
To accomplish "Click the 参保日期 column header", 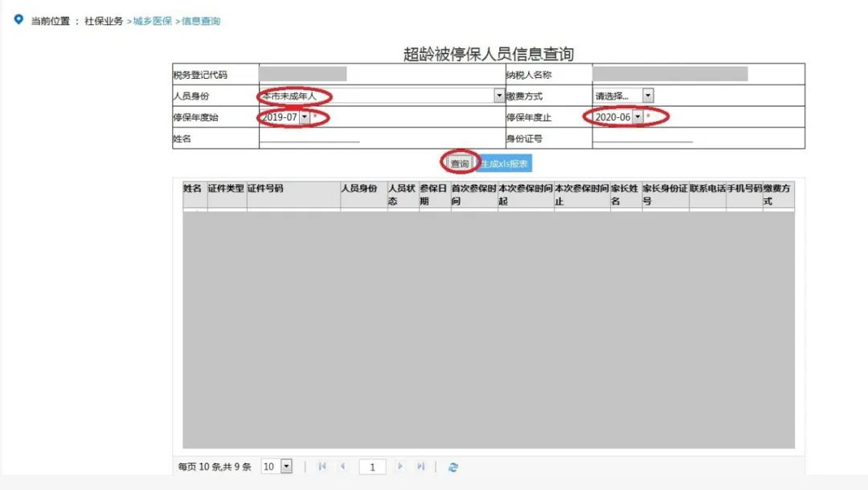I will [434, 194].
